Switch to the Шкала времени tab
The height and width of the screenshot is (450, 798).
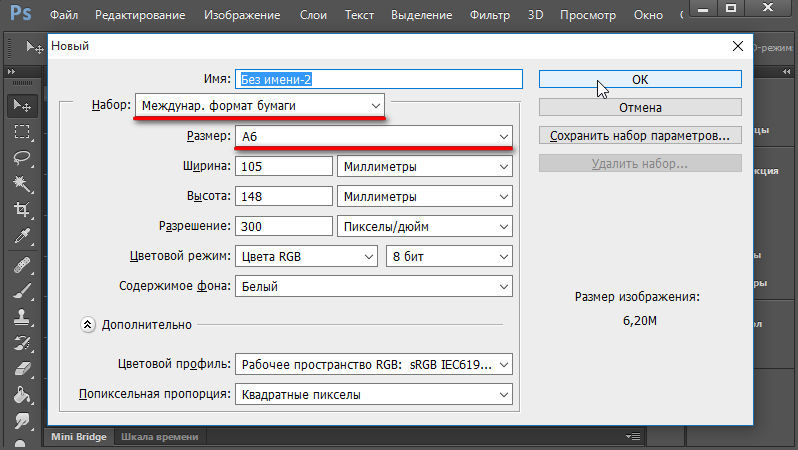click(x=160, y=437)
